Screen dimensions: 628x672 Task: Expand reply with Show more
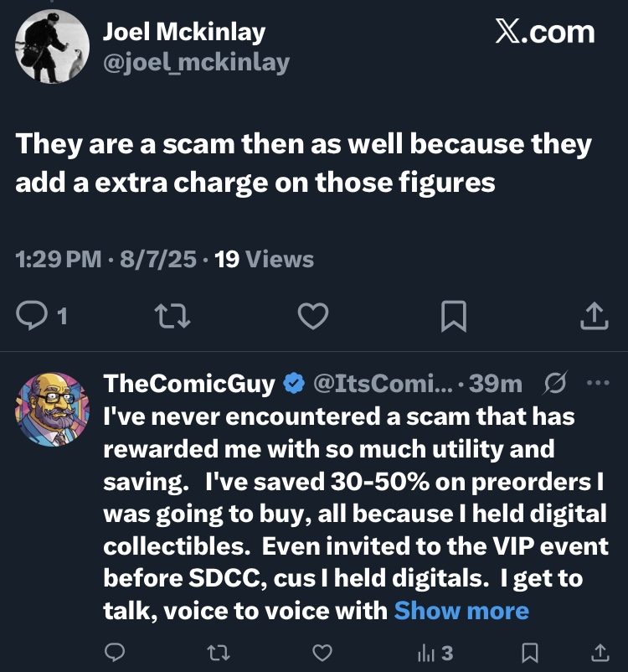461,610
